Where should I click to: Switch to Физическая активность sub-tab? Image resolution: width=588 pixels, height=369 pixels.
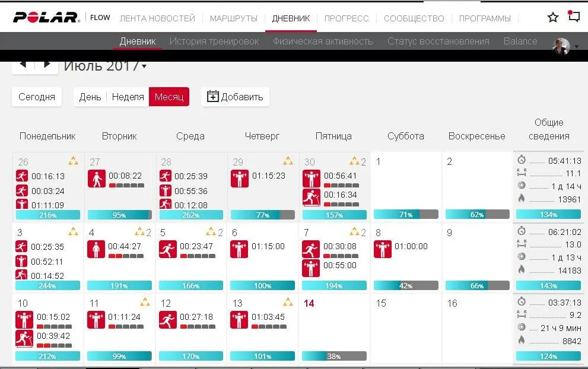(x=323, y=42)
